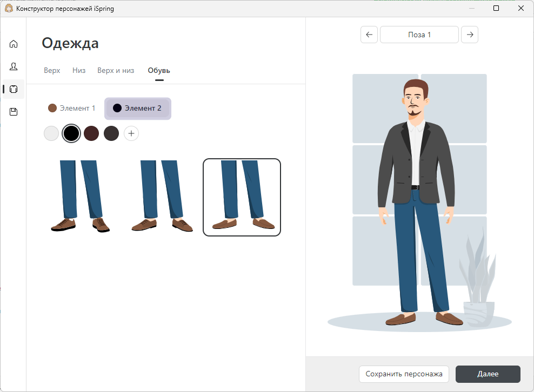Screen dimensions: 534x392
Task: Open the home section in the sidebar
Action: [13, 44]
